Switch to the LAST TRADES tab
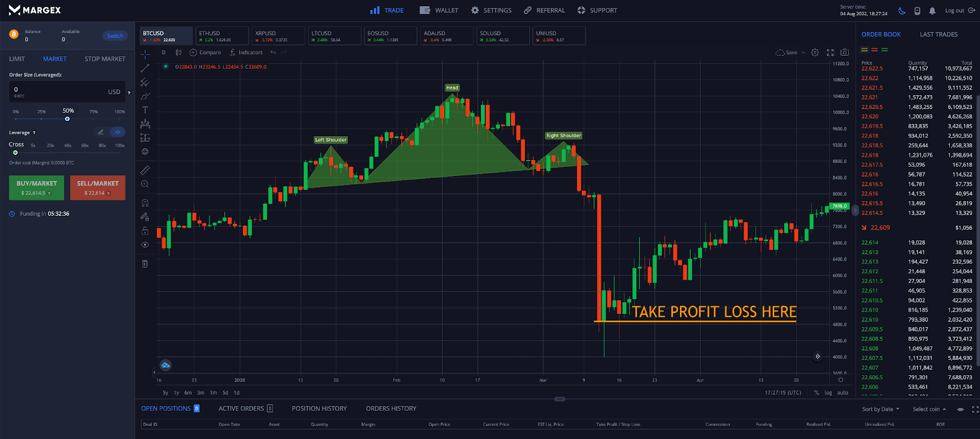 [938, 34]
